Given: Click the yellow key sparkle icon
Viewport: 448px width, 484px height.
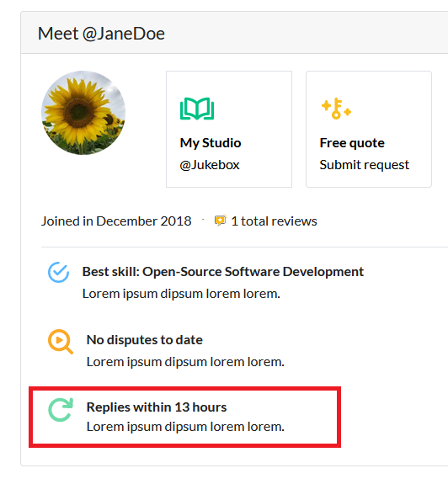Looking at the screenshot, I should (x=336, y=109).
